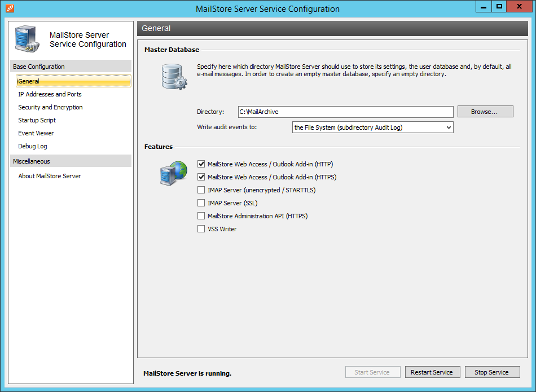
Task: Enable the VSS Writer checkbox
Action: (201, 229)
